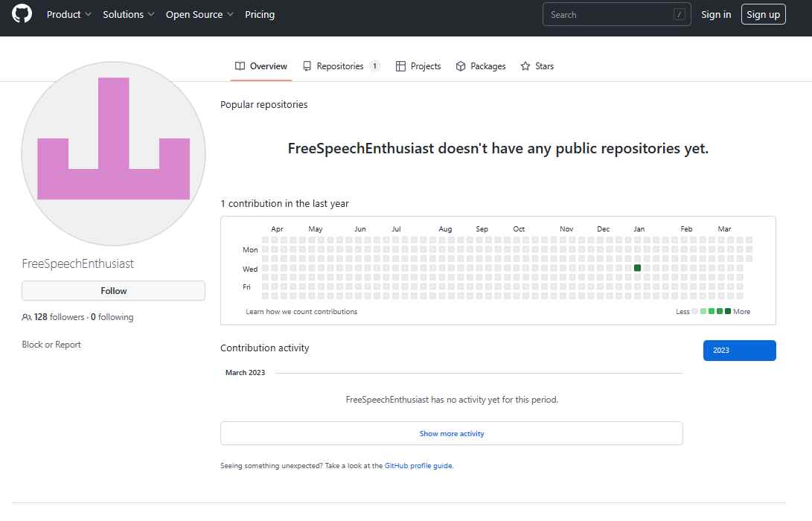The height and width of the screenshot is (521, 812).
Task: Open the Pricing page
Action: (260, 14)
